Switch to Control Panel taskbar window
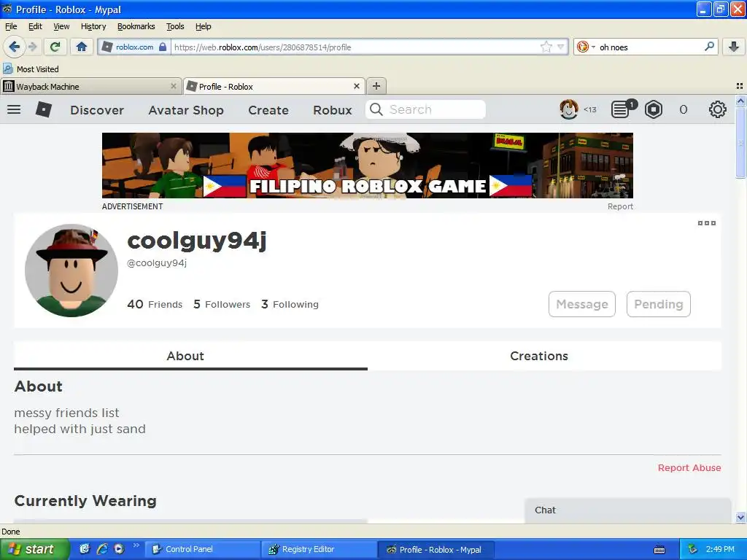The width and height of the screenshot is (747, 560). (202, 549)
